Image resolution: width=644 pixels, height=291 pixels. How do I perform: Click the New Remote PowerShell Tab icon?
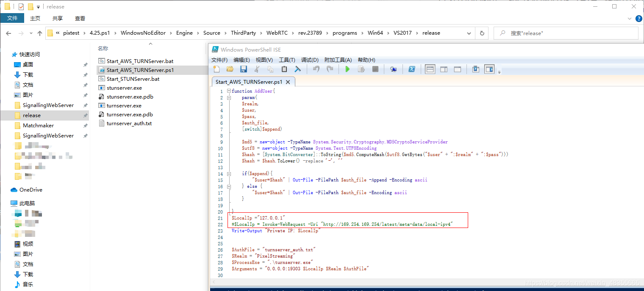[x=394, y=69]
